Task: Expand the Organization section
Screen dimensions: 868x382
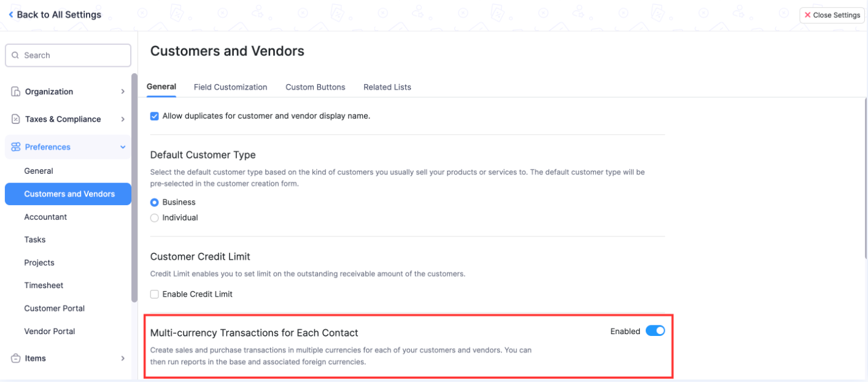Action: click(x=123, y=92)
